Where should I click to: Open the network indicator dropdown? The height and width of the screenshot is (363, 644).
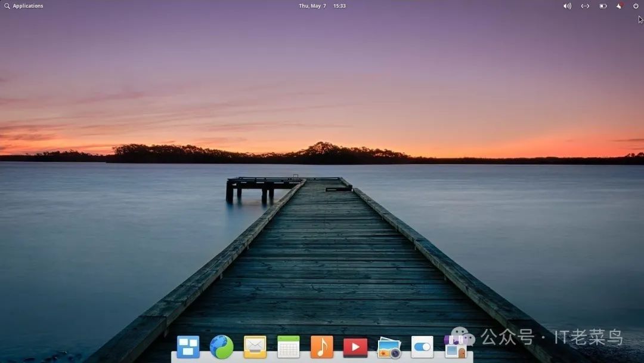585,5
